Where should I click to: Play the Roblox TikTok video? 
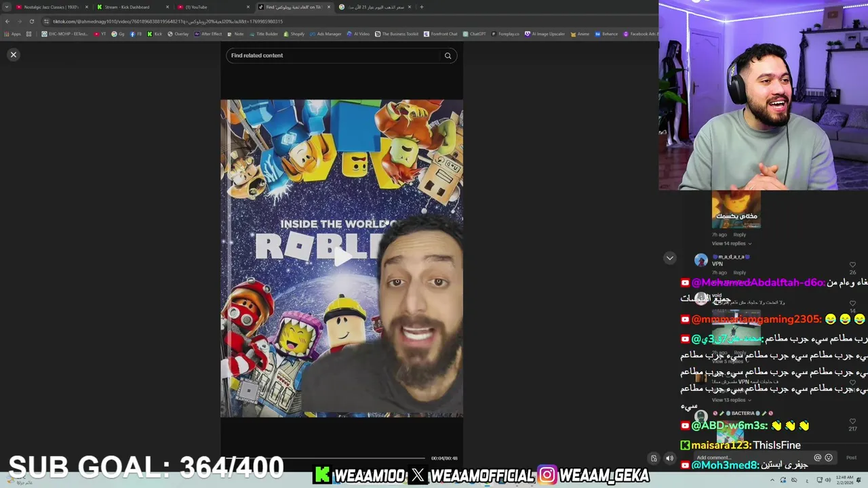click(342, 257)
